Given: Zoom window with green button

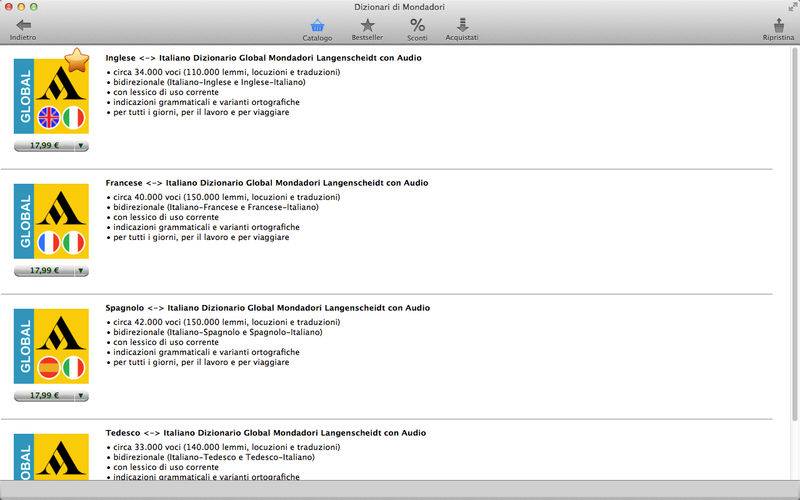Looking at the screenshot, I should click(34, 7).
